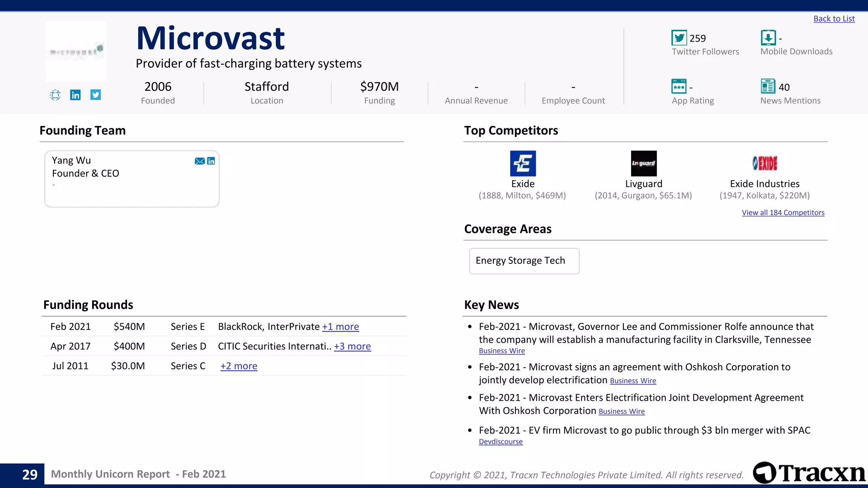Click the 40 news mentions count
The width and height of the screenshot is (868, 488).
click(784, 87)
